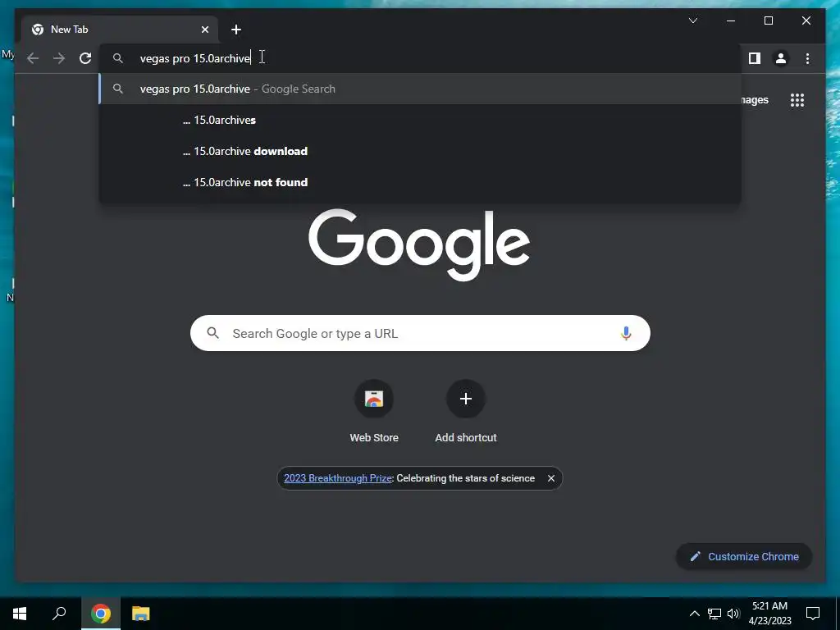
Task: Choose the '15.0archive not found' suggestion
Action: [421, 182]
